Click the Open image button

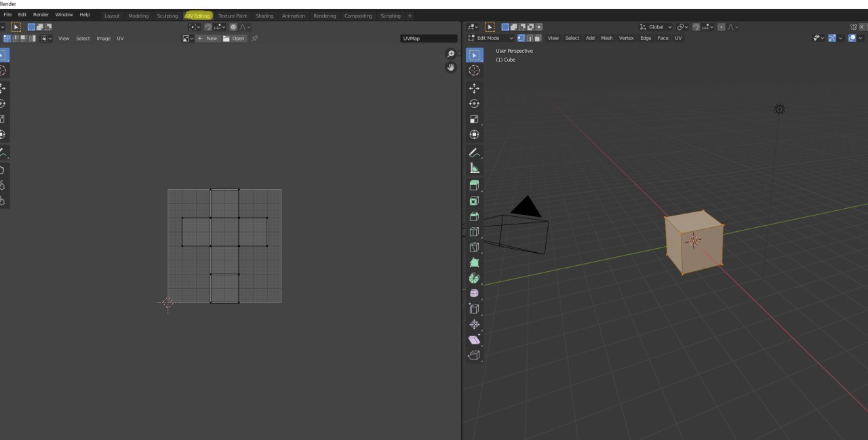click(x=234, y=39)
